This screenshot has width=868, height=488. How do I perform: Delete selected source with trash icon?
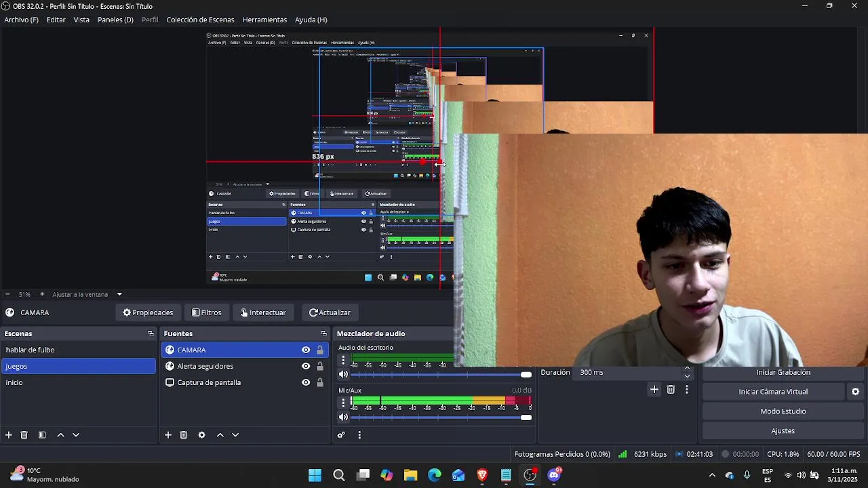[183, 435]
